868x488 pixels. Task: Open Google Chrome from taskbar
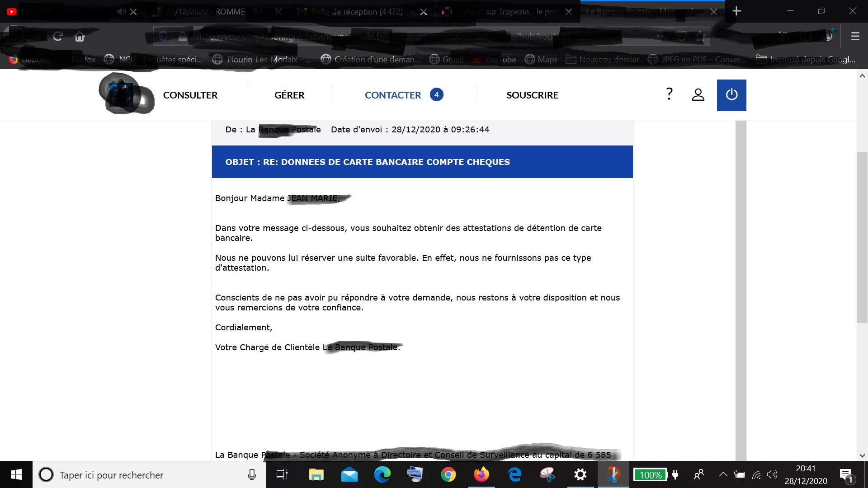[448, 474]
